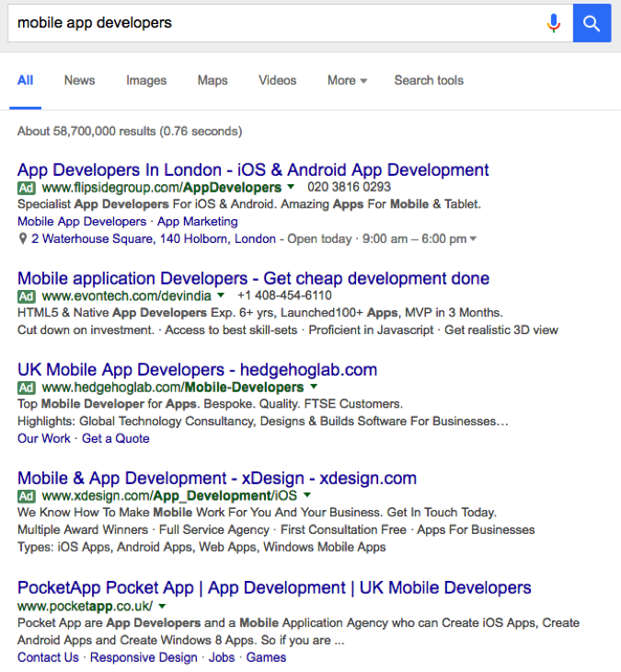Click the www.pocketapp.co.uk/ URL

coord(85,607)
